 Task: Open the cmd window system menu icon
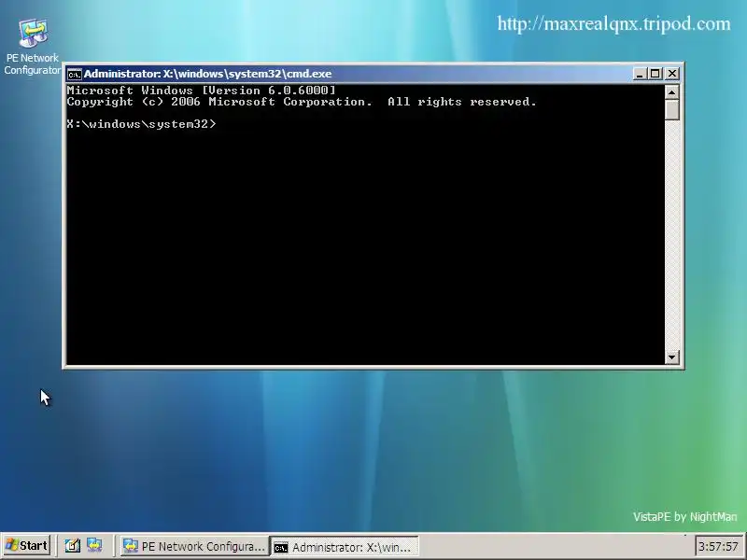click(74, 74)
